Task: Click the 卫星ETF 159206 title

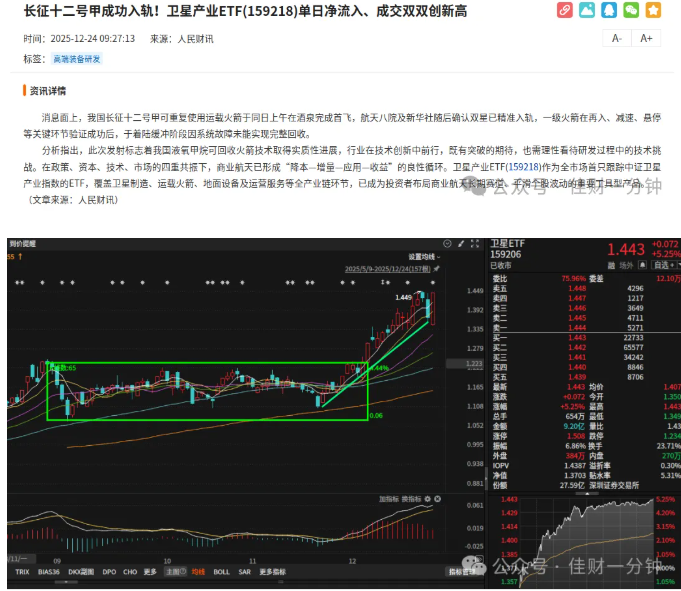Action: click(507, 249)
